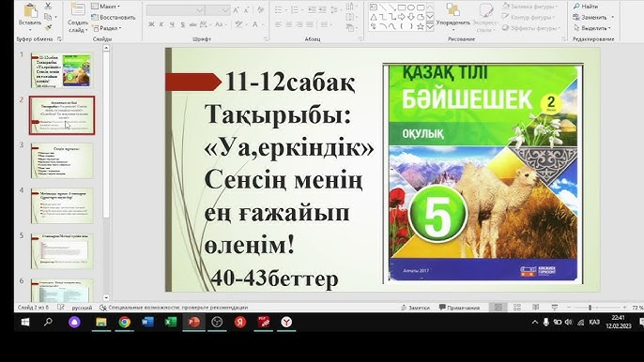Open Word from the taskbar

coord(147,323)
